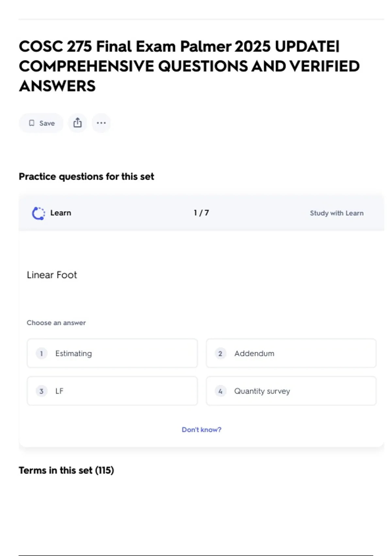Open the share icon button
Screen dimensions: 392x556
77,123
